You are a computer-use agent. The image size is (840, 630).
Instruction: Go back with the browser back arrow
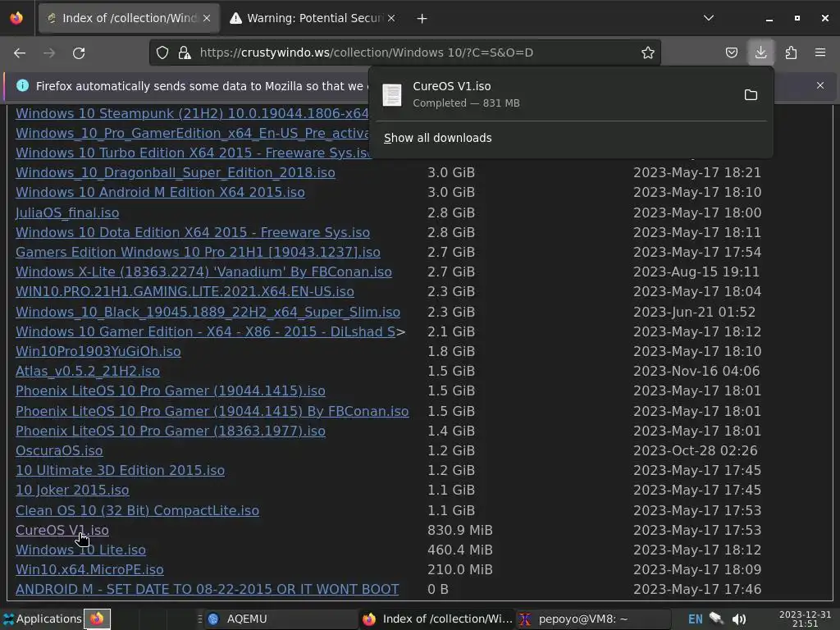coord(20,52)
